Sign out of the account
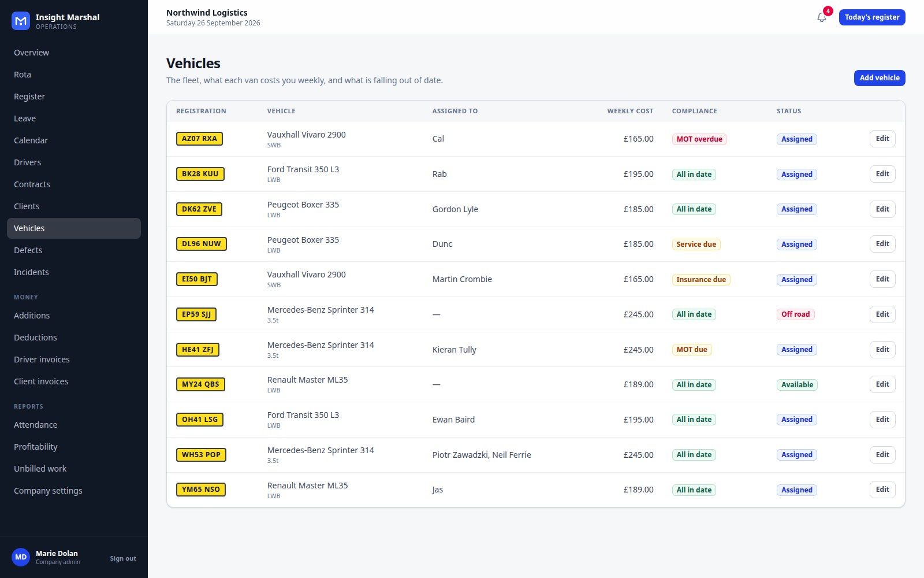 [x=123, y=558]
